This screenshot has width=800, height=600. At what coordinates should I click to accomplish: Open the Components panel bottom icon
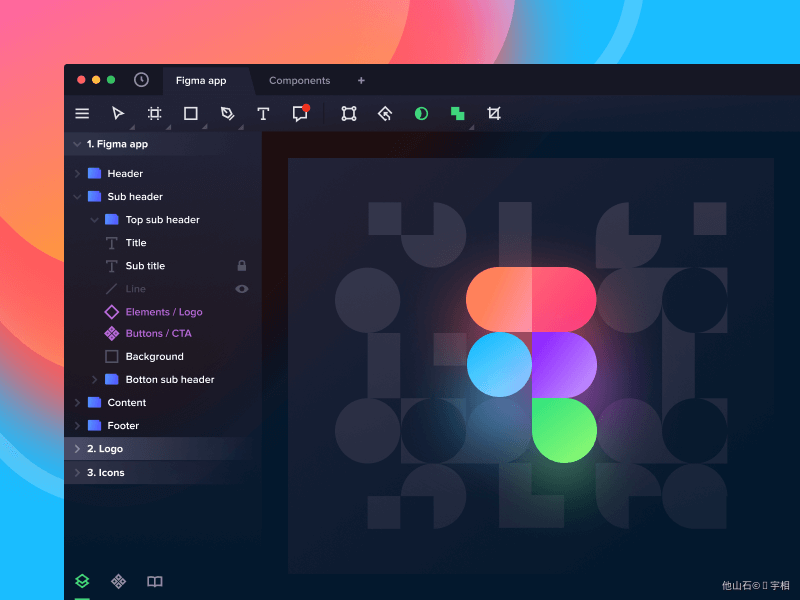pos(118,581)
